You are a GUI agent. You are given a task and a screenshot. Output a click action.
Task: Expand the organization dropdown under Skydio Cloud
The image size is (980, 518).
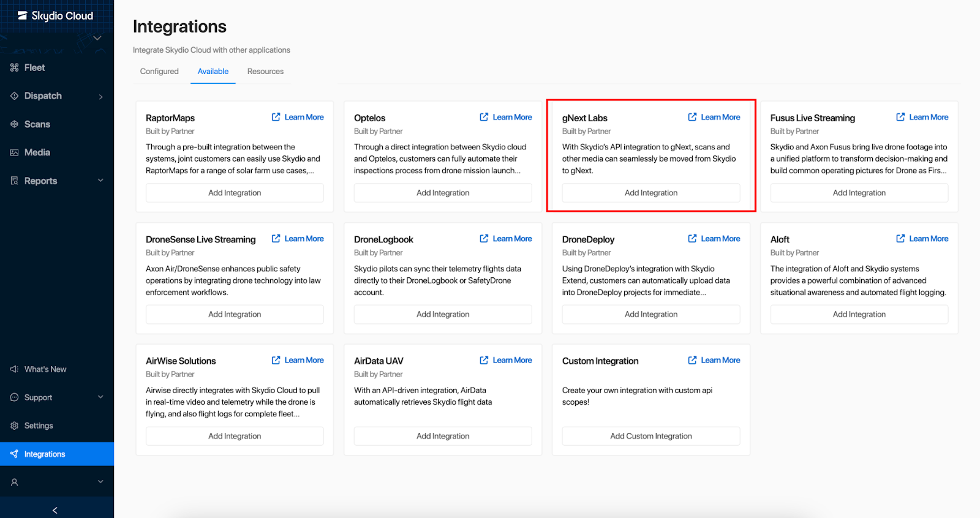click(97, 38)
